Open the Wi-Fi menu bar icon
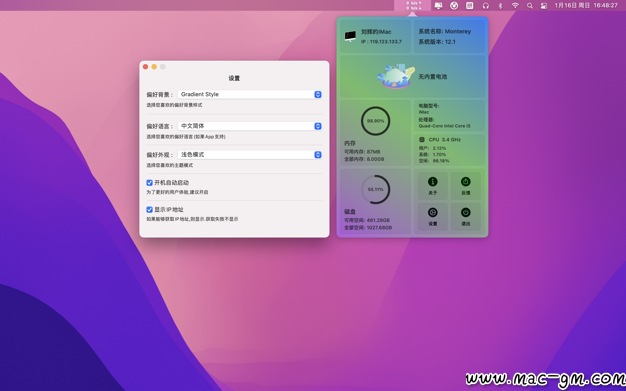 point(515,6)
